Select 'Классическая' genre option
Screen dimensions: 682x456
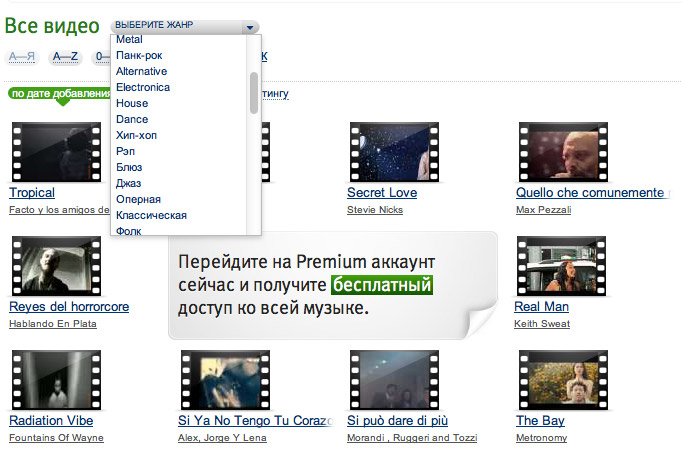tap(151, 215)
